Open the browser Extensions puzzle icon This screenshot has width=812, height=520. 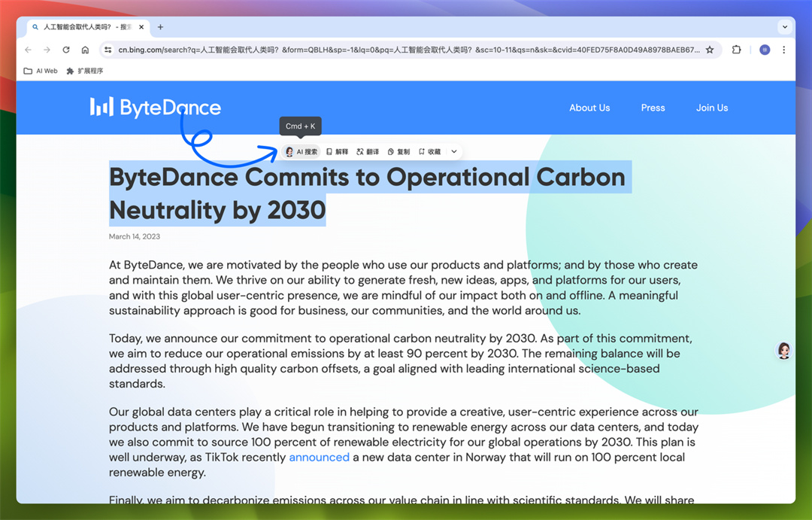pyautogui.click(x=736, y=50)
